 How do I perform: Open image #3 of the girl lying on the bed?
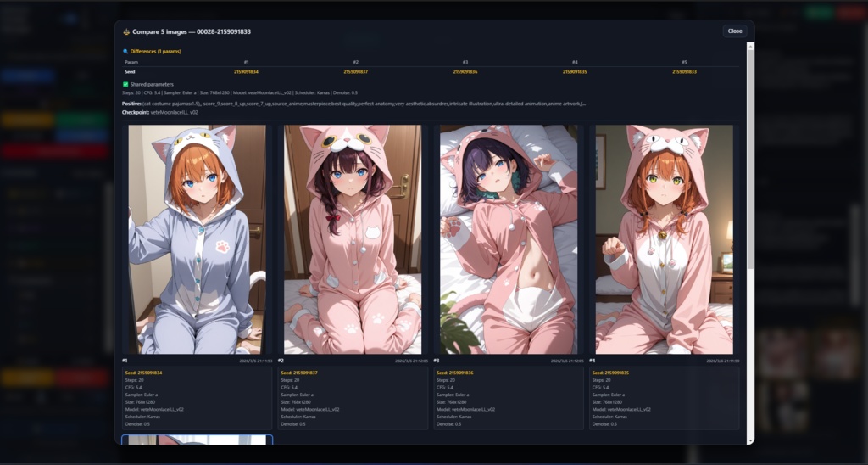(x=509, y=239)
